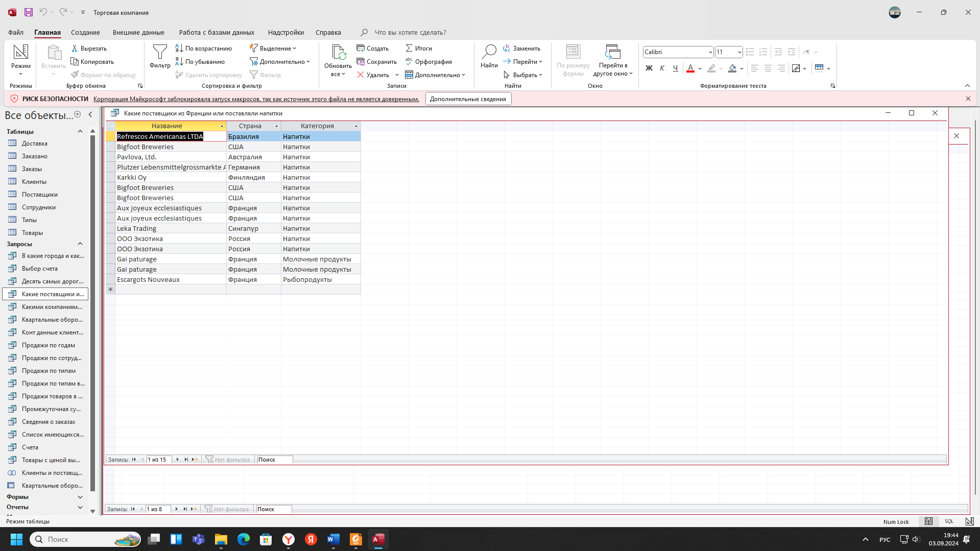Click the Windows Start button

pos(16,539)
